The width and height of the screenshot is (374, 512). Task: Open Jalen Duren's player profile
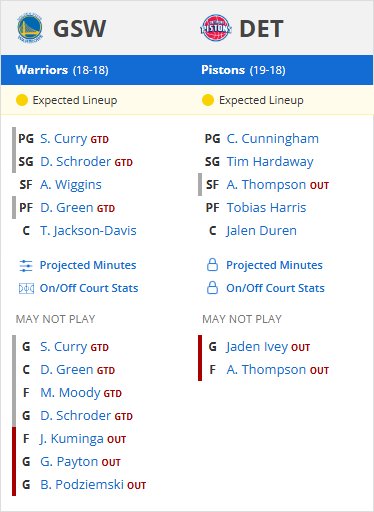tap(261, 231)
